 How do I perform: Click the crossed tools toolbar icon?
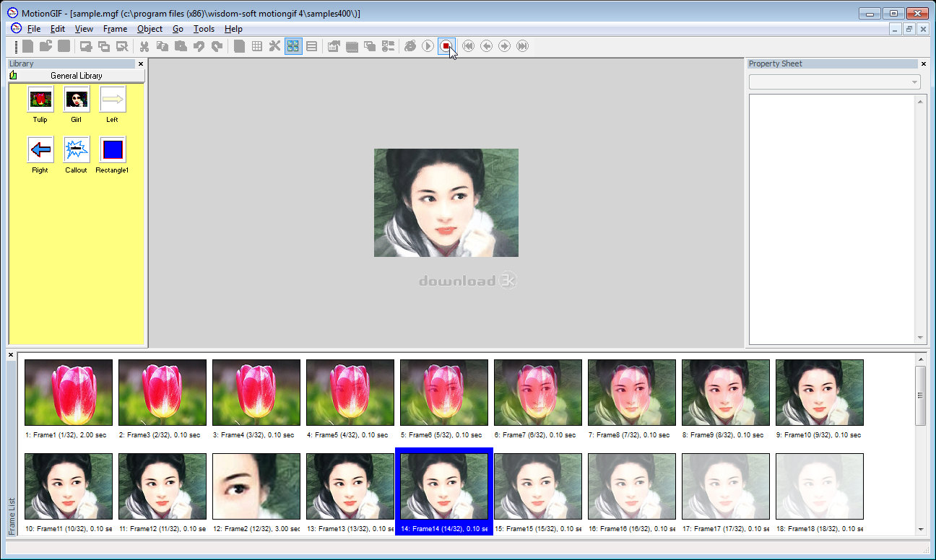pyautogui.click(x=275, y=46)
